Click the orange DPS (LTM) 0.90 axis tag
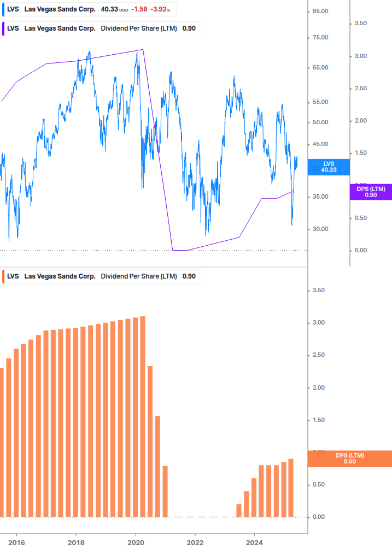392x550 pixels. [349, 459]
